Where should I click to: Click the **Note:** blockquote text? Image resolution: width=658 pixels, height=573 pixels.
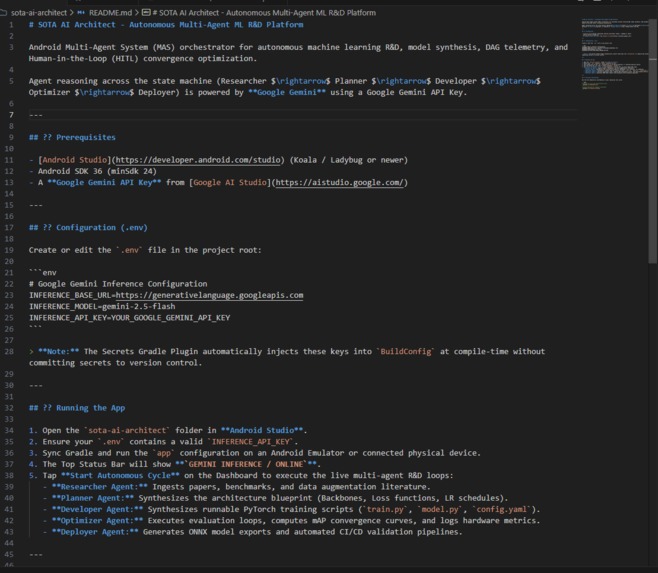tap(58, 352)
